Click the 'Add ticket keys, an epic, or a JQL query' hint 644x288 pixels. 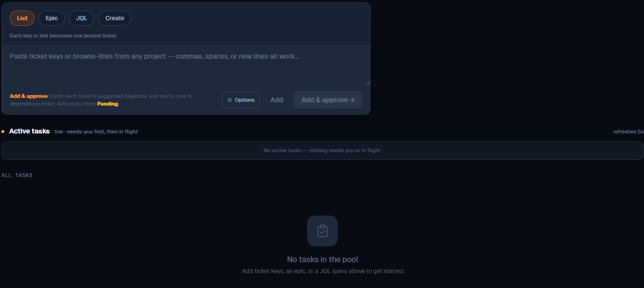pyautogui.click(x=322, y=271)
